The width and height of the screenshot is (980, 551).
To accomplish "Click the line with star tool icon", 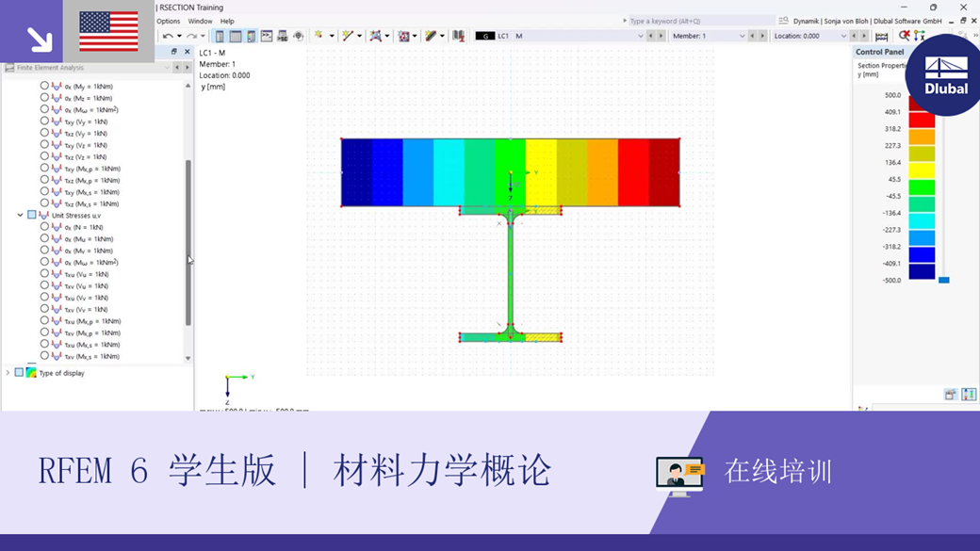I will point(348,36).
